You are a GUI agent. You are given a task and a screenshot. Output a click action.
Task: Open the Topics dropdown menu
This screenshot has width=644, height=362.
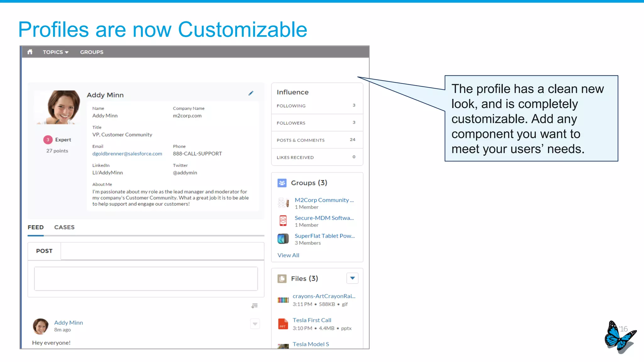(x=56, y=52)
